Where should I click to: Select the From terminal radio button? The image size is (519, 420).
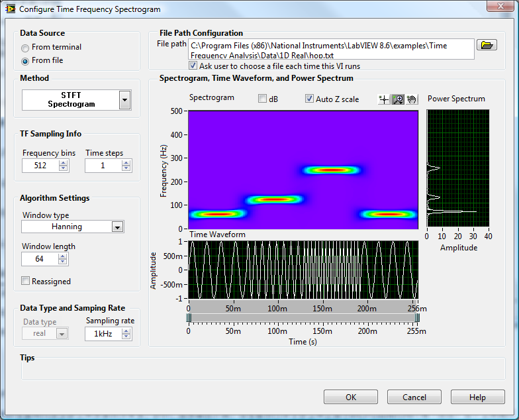click(x=25, y=48)
